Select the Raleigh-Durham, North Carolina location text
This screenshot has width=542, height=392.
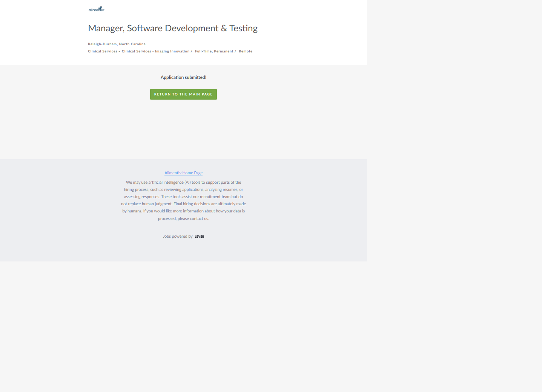pyautogui.click(x=117, y=44)
